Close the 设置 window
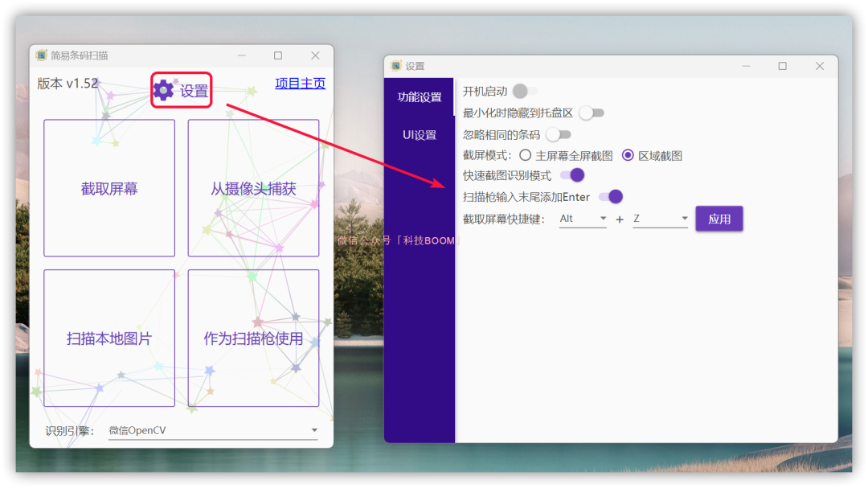Viewport: 868px width, 488px height. (820, 66)
